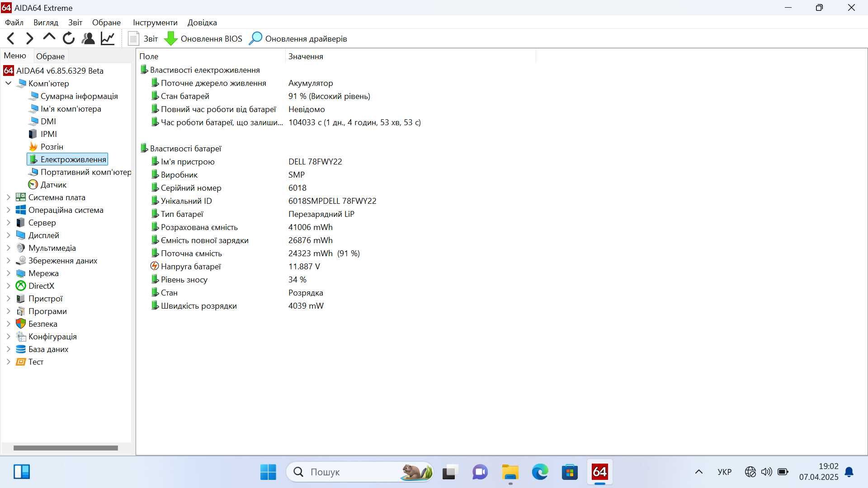868x488 pixels.
Task: Collapse the Комп'ютер tree node
Action: tap(8, 84)
